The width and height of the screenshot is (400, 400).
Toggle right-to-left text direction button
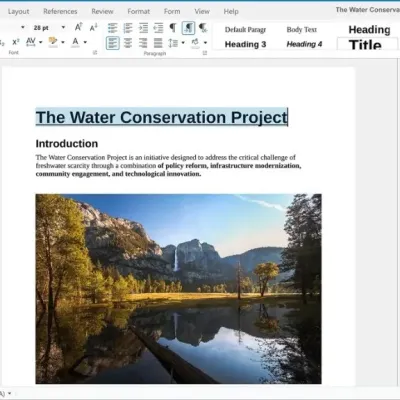click(203, 28)
